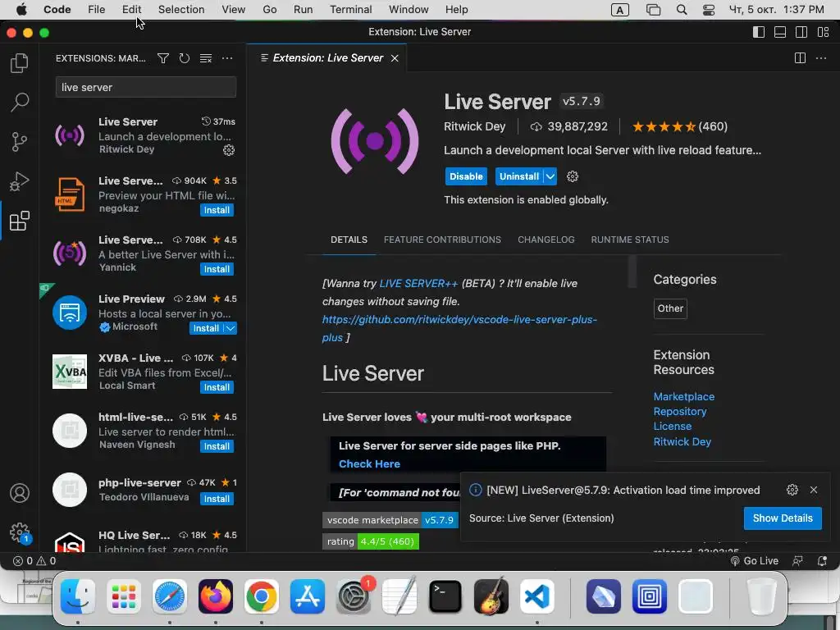Click the Uninstall button

click(x=518, y=176)
